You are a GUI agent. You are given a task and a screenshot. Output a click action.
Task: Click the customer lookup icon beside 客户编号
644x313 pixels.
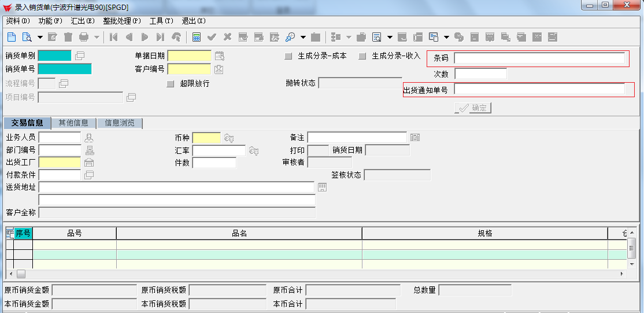click(219, 69)
